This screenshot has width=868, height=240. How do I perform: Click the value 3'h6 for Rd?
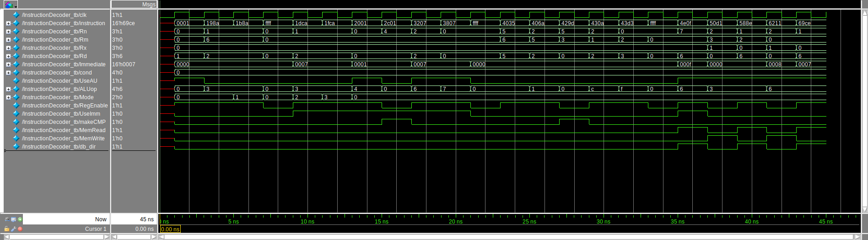(x=117, y=56)
